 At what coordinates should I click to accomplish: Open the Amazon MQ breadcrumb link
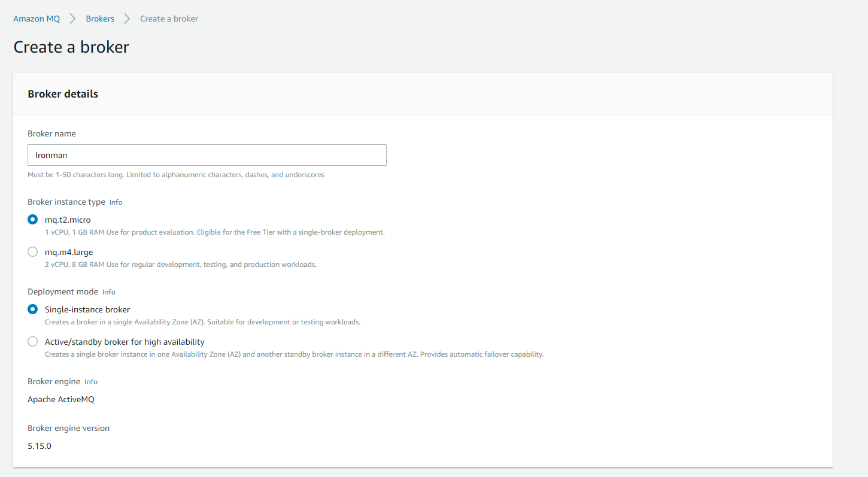click(37, 19)
